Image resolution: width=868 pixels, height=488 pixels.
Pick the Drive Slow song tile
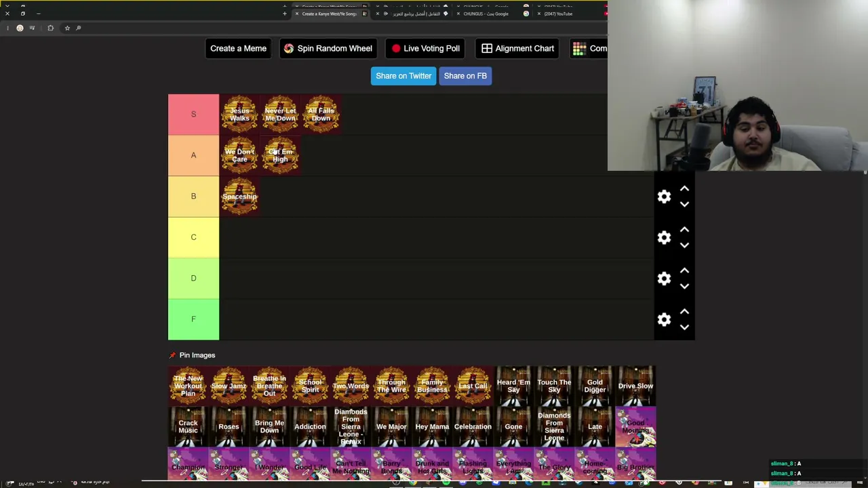[635, 386]
